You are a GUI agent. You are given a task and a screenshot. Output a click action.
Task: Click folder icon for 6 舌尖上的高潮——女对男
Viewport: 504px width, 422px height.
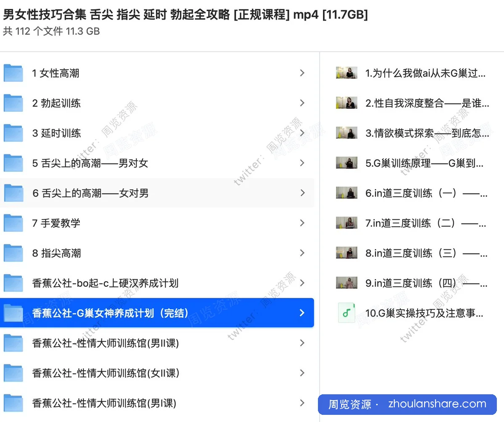pos(13,193)
